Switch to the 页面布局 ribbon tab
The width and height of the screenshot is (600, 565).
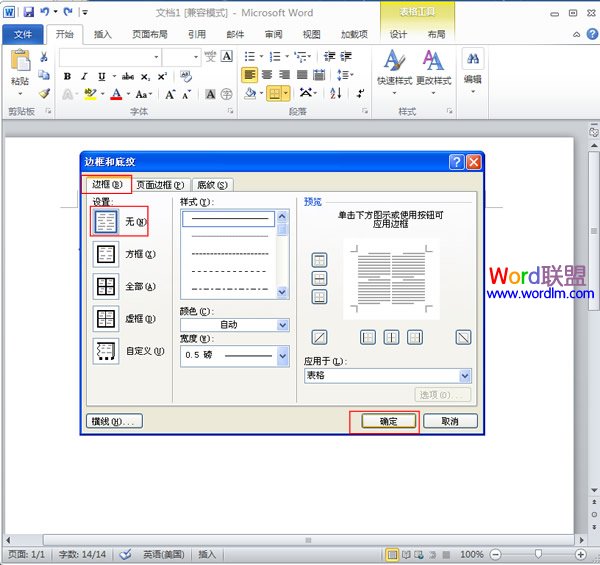click(x=150, y=34)
